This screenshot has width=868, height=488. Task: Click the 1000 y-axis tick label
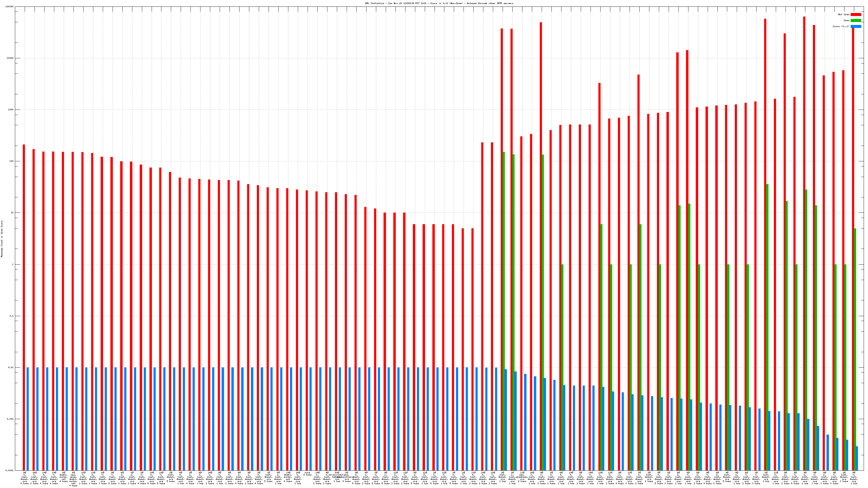tap(11, 110)
